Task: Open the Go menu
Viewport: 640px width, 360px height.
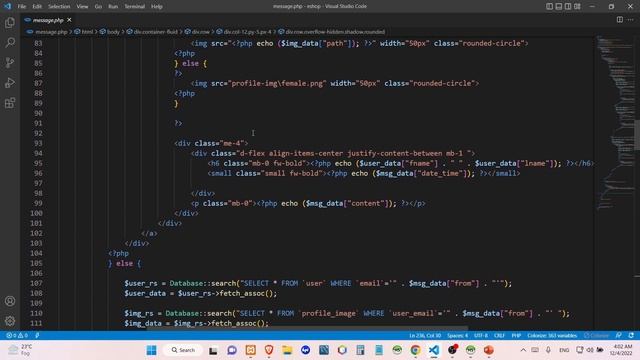Action: click(98, 7)
